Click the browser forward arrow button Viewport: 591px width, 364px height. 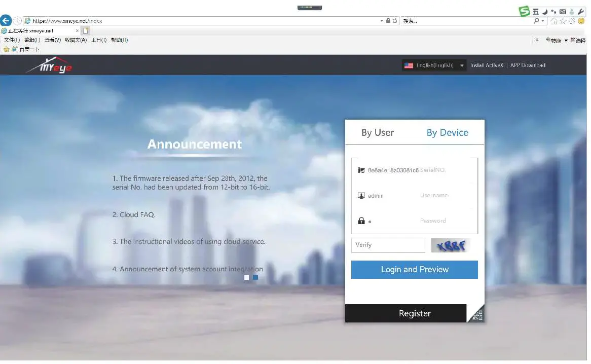(17, 21)
